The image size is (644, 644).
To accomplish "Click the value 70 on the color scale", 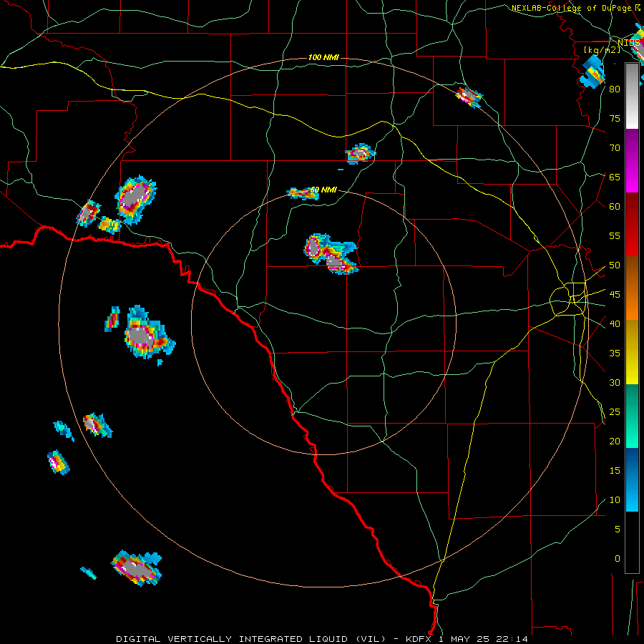I will (x=615, y=148).
